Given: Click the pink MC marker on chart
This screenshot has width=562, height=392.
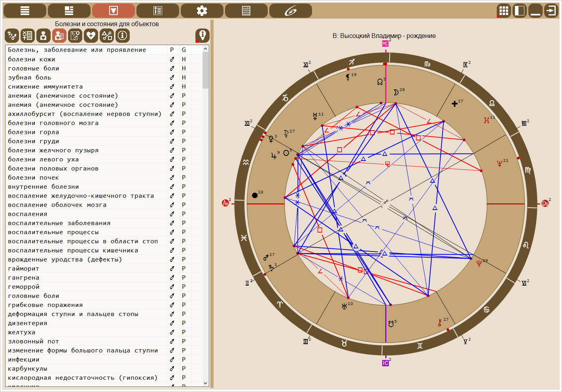Looking at the screenshot, I should point(385,44).
